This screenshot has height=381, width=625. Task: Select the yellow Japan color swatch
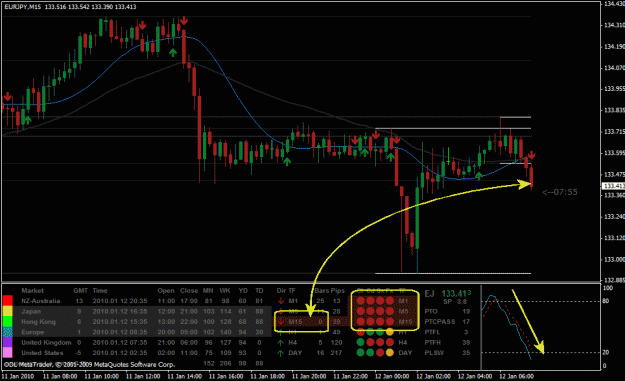click(x=8, y=311)
